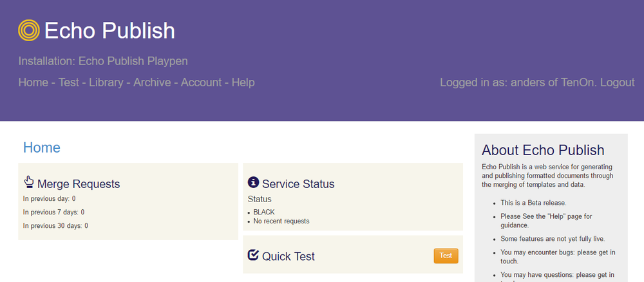Click 'Logged in as: anders of TenOn' text
The image size is (644, 282).
[x=518, y=82]
